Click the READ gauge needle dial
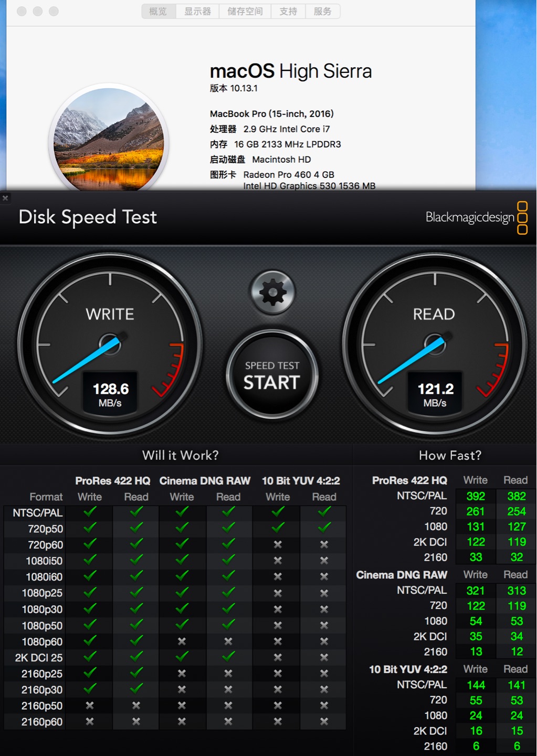537x756 pixels. pyautogui.click(x=435, y=345)
